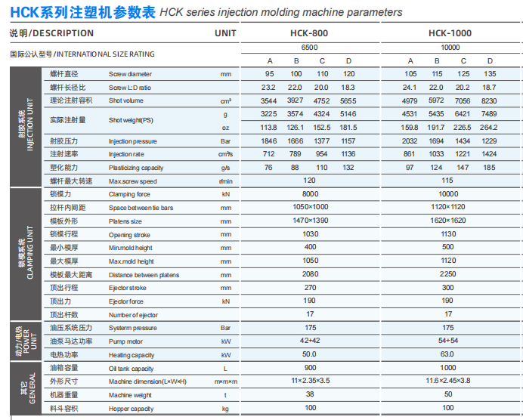Viewport: 523px width, 420px height.
Task: Click the Injection rate label
Action: click(126, 154)
